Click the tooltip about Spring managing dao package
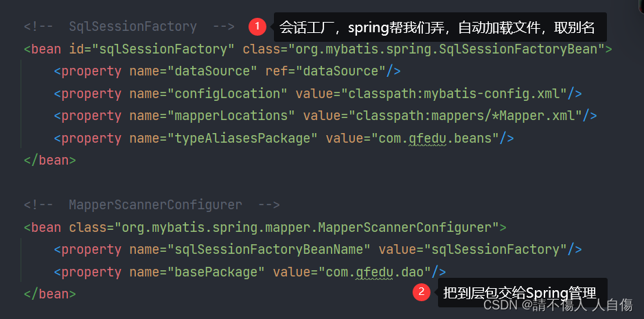This screenshot has height=319, width=644. pyautogui.click(x=522, y=292)
